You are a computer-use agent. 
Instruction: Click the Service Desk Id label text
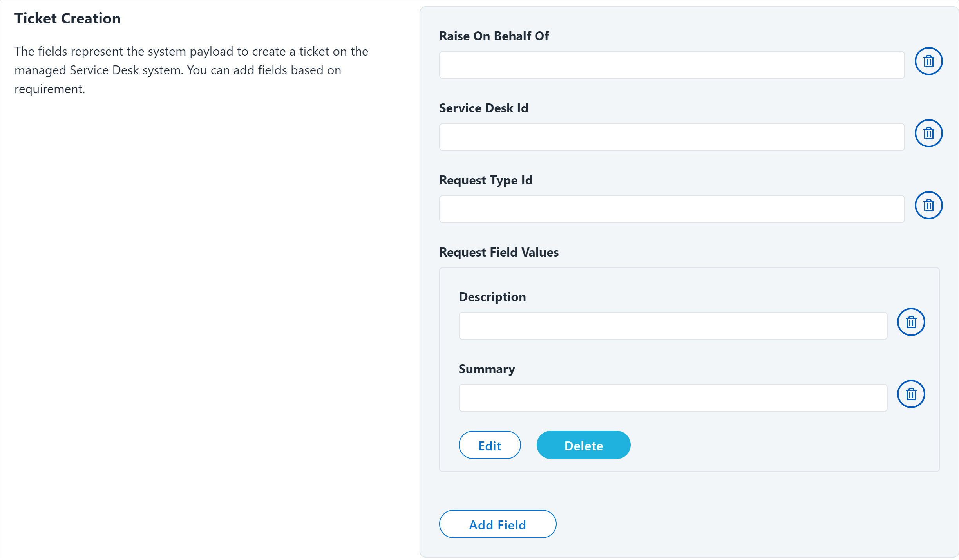[484, 108]
